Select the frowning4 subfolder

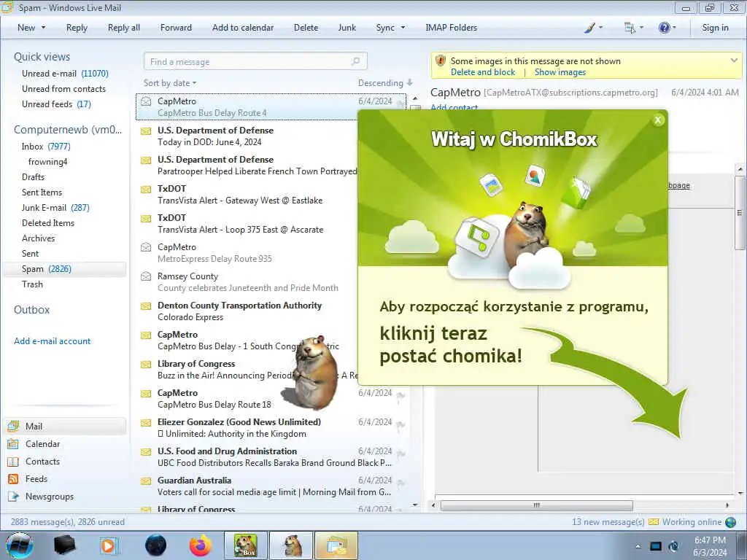point(47,161)
